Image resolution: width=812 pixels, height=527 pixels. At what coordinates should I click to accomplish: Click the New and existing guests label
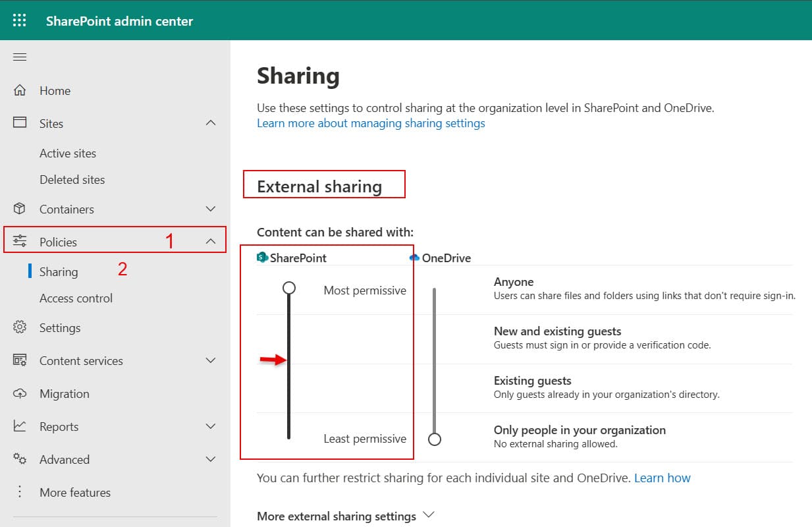tap(558, 331)
